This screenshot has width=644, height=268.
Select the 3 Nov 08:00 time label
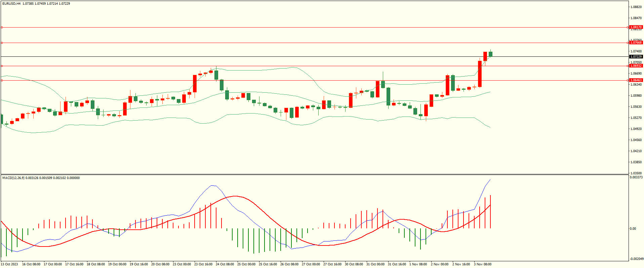[483, 264]
